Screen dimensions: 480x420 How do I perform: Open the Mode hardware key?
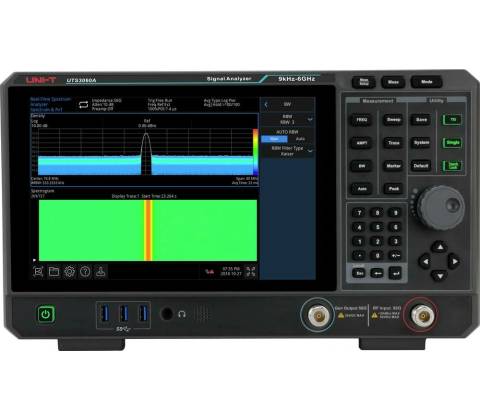427,82
